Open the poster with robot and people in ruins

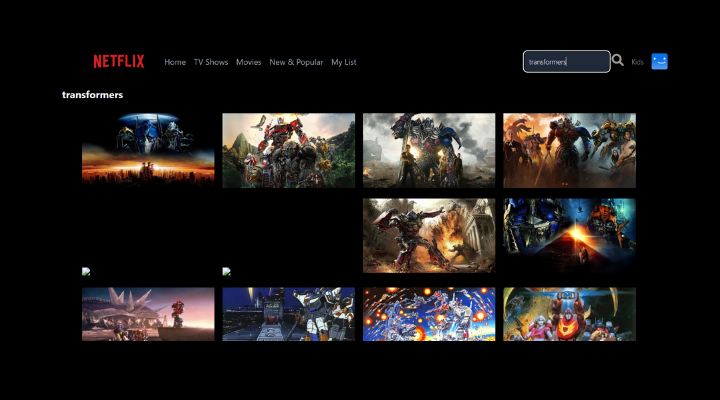[x=429, y=151]
